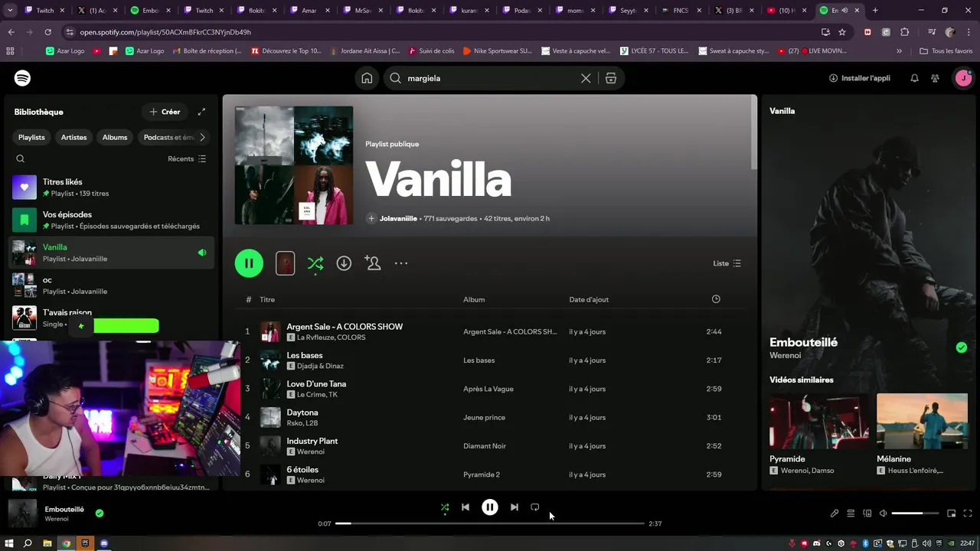Open Vos épisodes in the library
This screenshot has height=551, width=980.
point(111,220)
